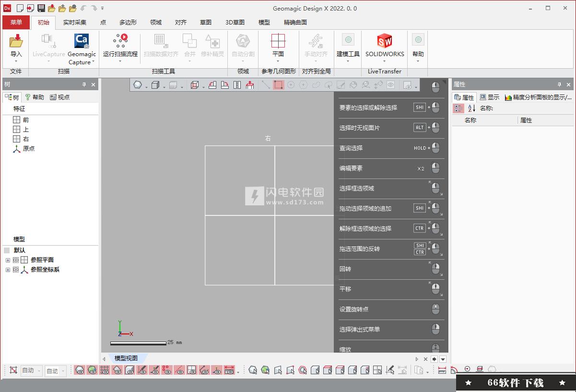The image size is (576, 392).
Task: Toggle second green visibility eye in bottom toolbar
Action: click(x=92, y=370)
